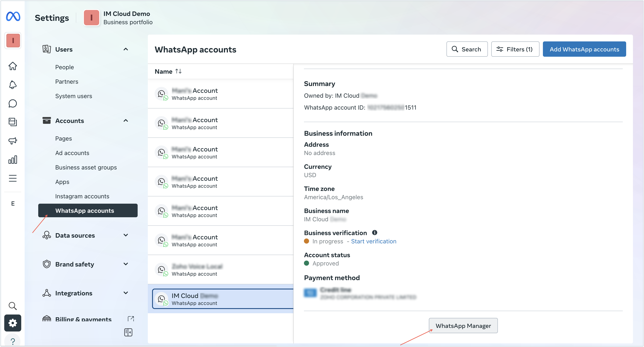Click the No address text
Screen dimensions: 644x347
[x=319, y=153]
